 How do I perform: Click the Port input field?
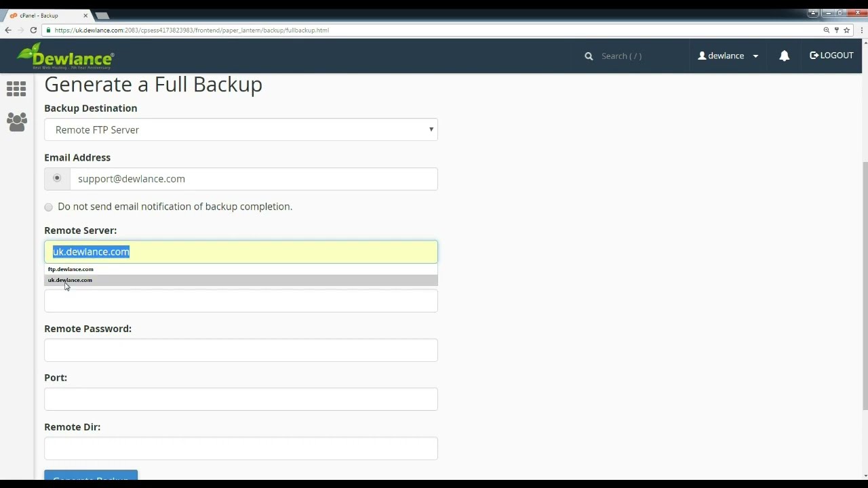(x=241, y=399)
